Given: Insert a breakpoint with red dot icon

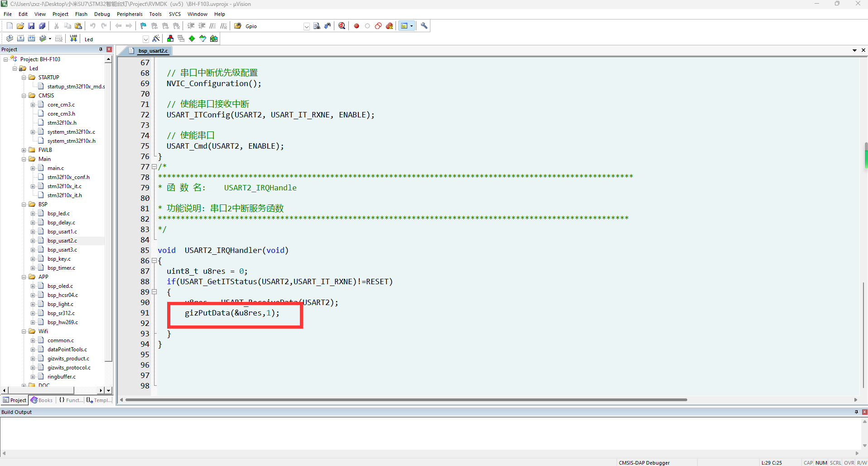Looking at the screenshot, I should pyautogui.click(x=357, y=26).
